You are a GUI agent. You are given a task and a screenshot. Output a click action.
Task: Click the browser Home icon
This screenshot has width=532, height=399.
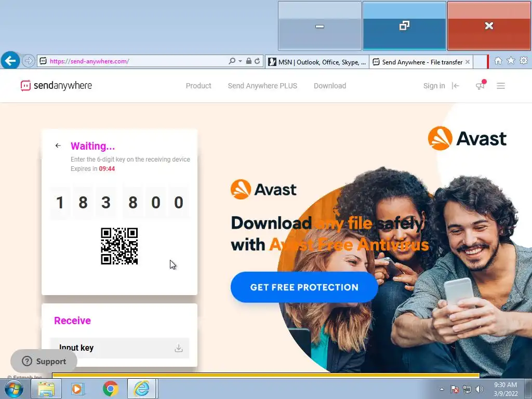pos(498,61)
